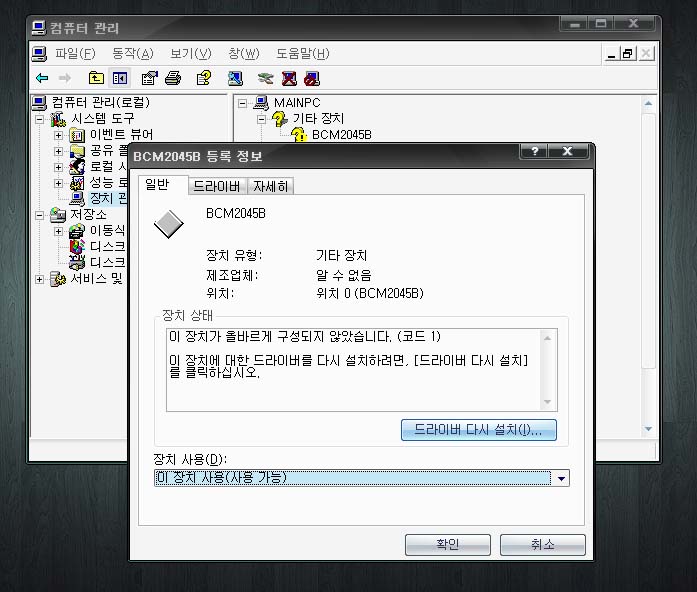697x592 pixels.
Task: Open the 창(W) menu
Action: pos(244,54)
